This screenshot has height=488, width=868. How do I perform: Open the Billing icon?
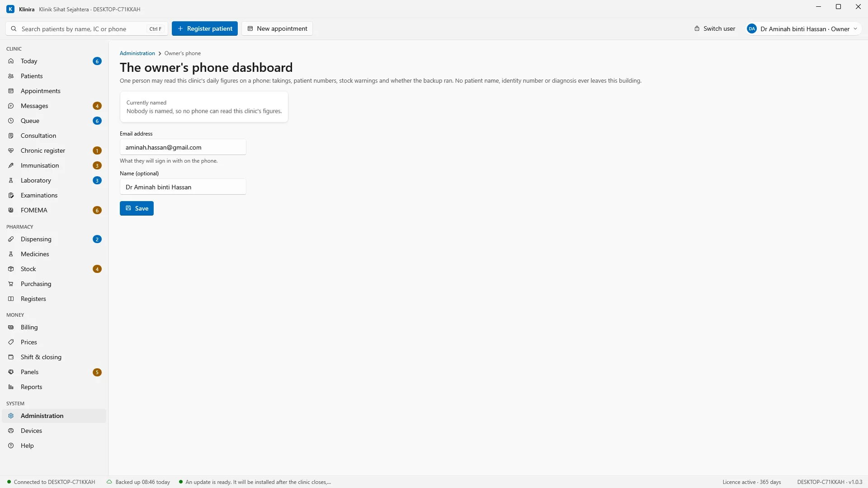tap(11, 327)
